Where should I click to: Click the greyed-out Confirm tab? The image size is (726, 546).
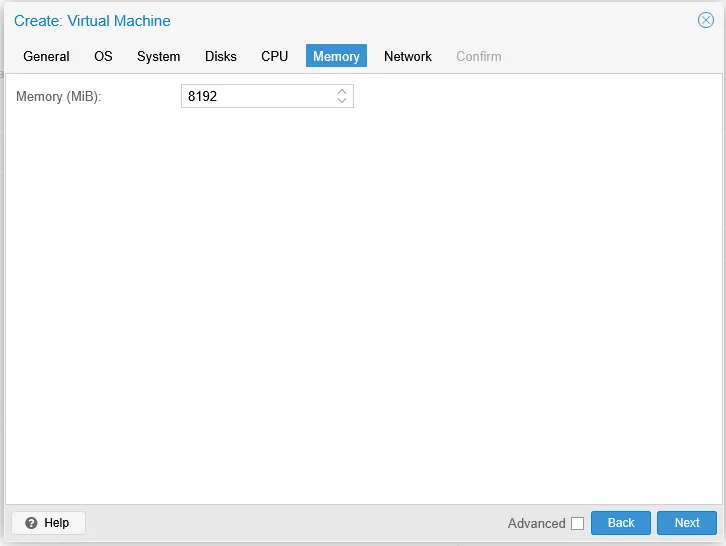point(478,56)
